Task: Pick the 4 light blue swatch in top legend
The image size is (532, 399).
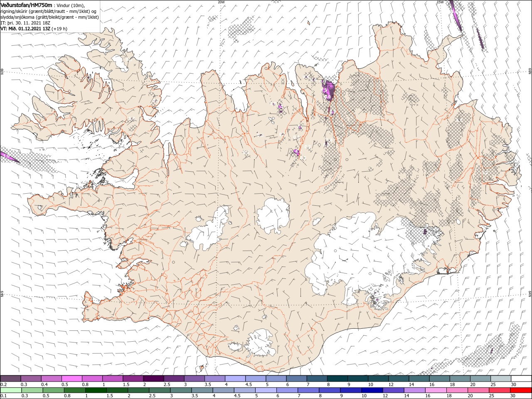Action: coord(235,379)
